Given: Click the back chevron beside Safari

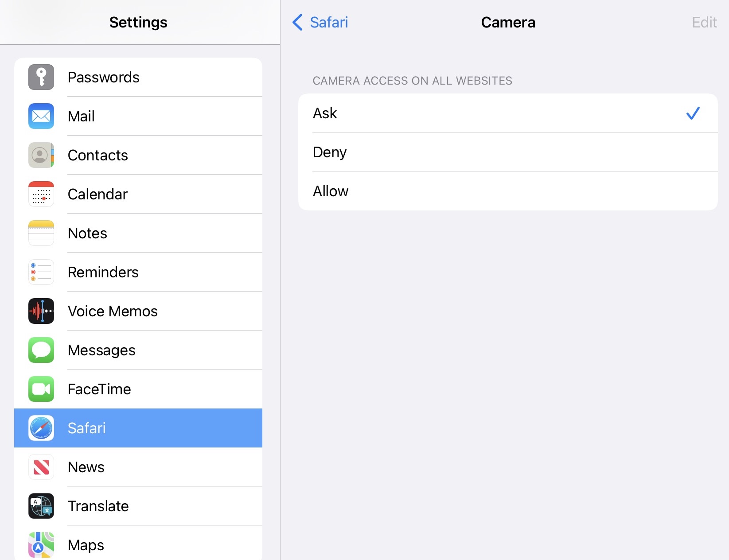Looking at the screenshot, I should click(x=297, y=22).
